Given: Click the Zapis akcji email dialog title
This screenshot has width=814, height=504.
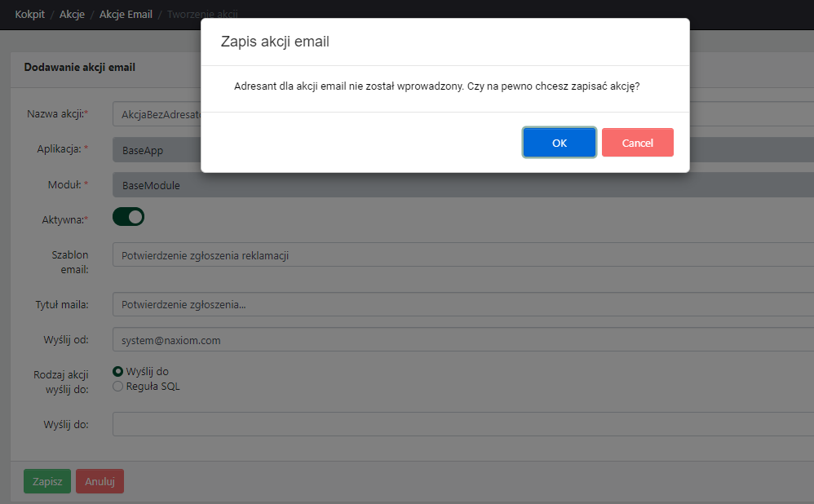Looking at the screenshot, I should (275, 42).
